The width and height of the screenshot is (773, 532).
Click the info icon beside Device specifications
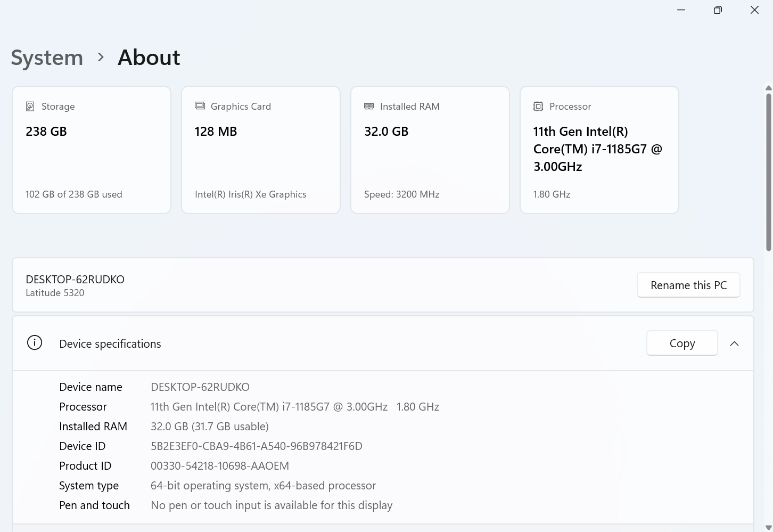pyautogui.click(x=35, y=343)
